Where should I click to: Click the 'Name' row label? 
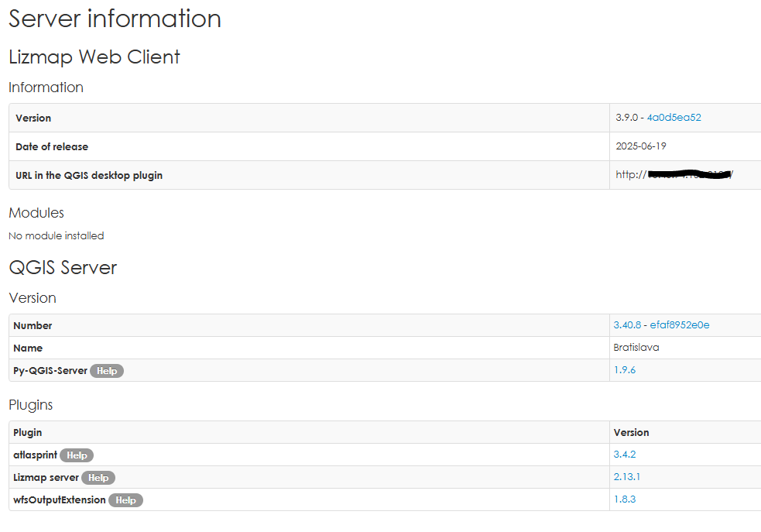pos(28,348)
